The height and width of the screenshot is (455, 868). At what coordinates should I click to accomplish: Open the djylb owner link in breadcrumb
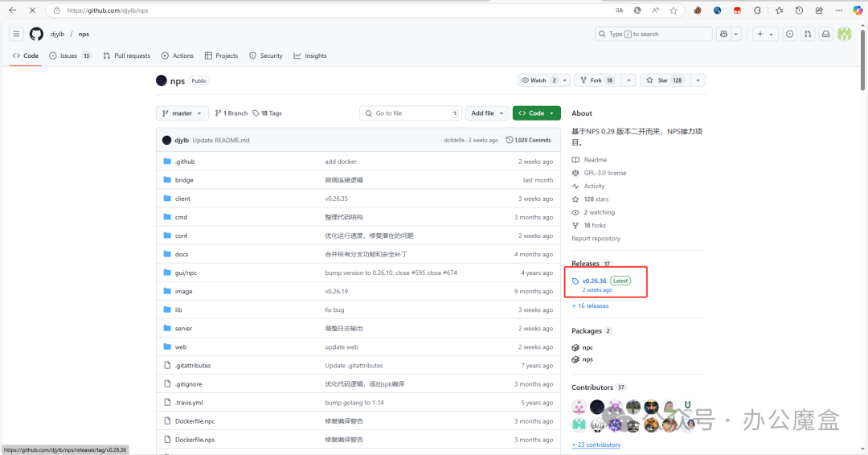58,34
